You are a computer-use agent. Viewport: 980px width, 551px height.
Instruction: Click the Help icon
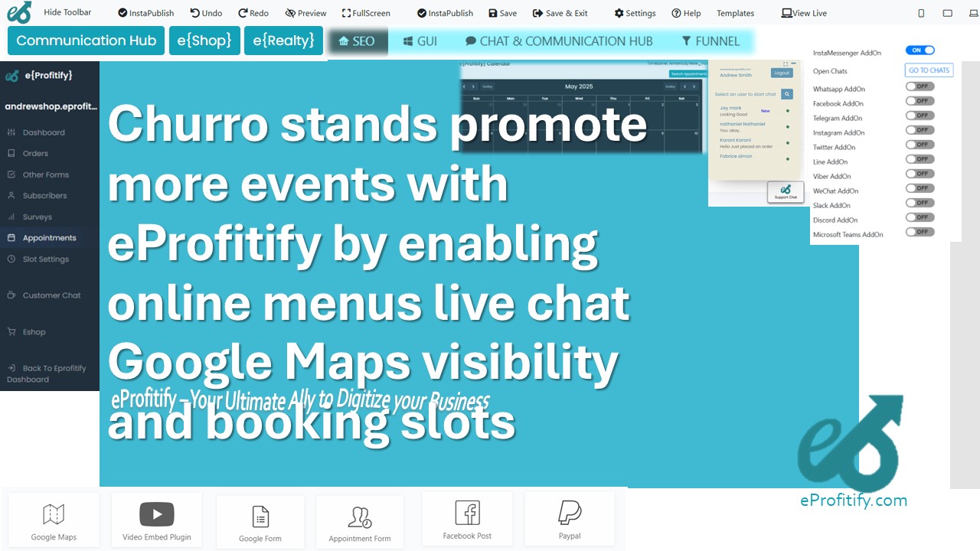(x=678, y=12)
